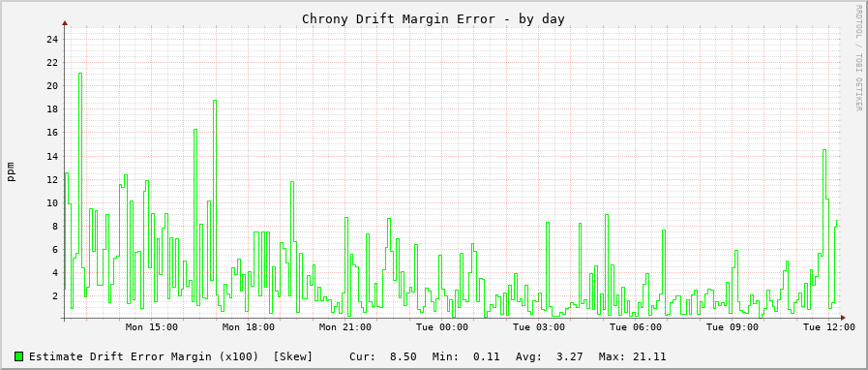The width and height of the screenshot is (868, 370).
Task: Click the 'Tue 03:00' x-axis label
Action: (539, 327)
